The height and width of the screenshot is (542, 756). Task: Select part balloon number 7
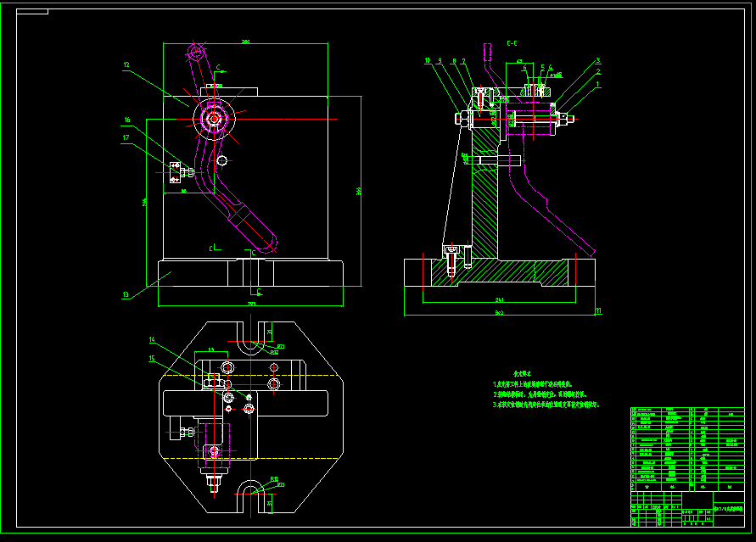[x=464, y=61]
